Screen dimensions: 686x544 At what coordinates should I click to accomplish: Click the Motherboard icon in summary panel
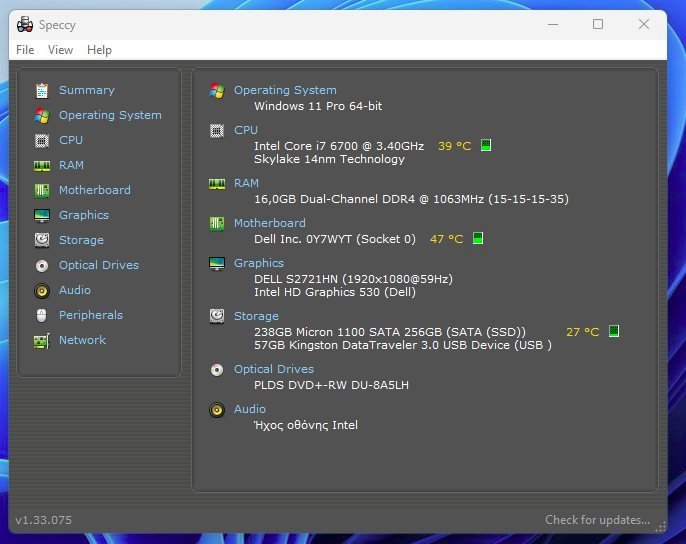click(217, 224)
